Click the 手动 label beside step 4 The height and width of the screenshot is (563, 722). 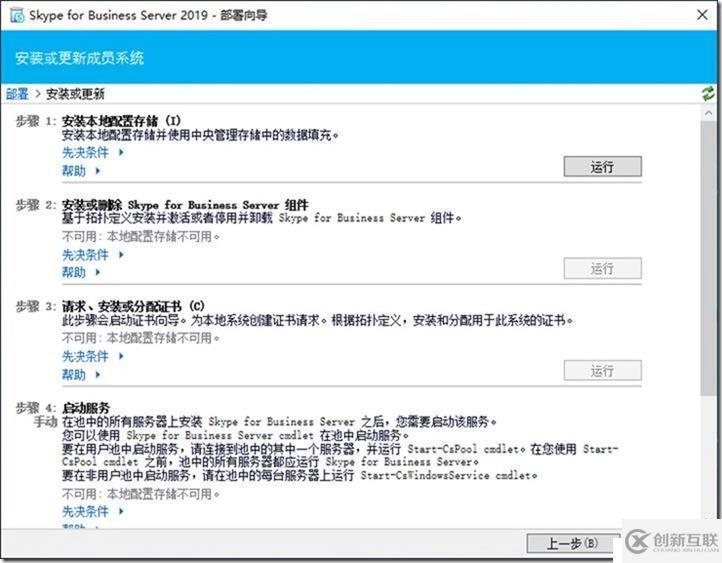click(46, 421)
